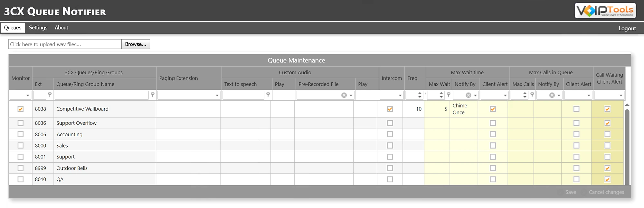
Task: Click the Max Calls filter spinner arrows
Action: click(x=525, y=95)
